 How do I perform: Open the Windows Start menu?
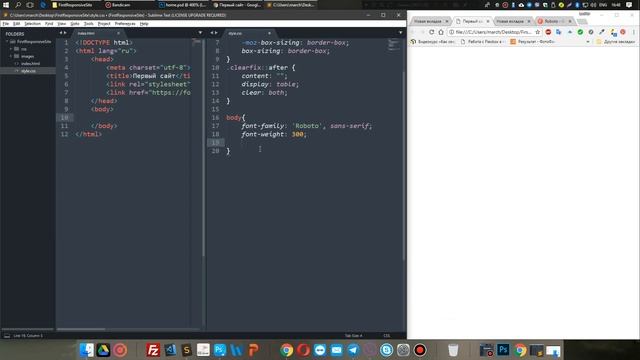point(6,5)
